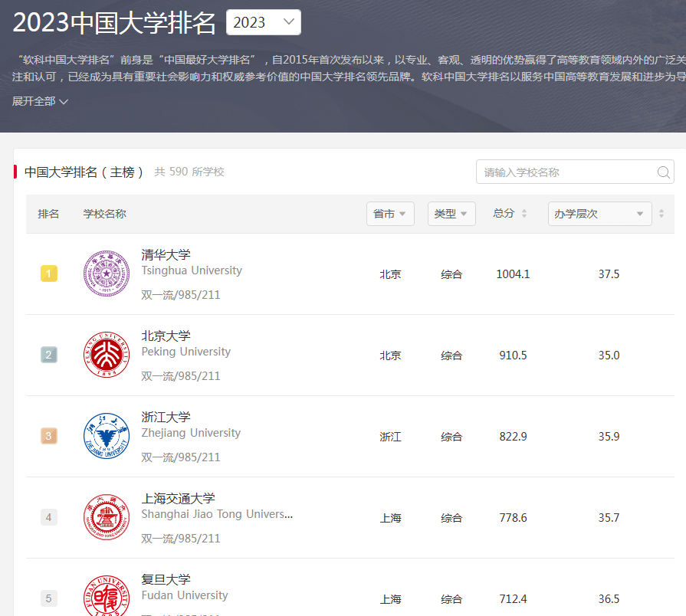Click 北京 province in the 清华大学 row
The image size is (686, 616).
390,274
